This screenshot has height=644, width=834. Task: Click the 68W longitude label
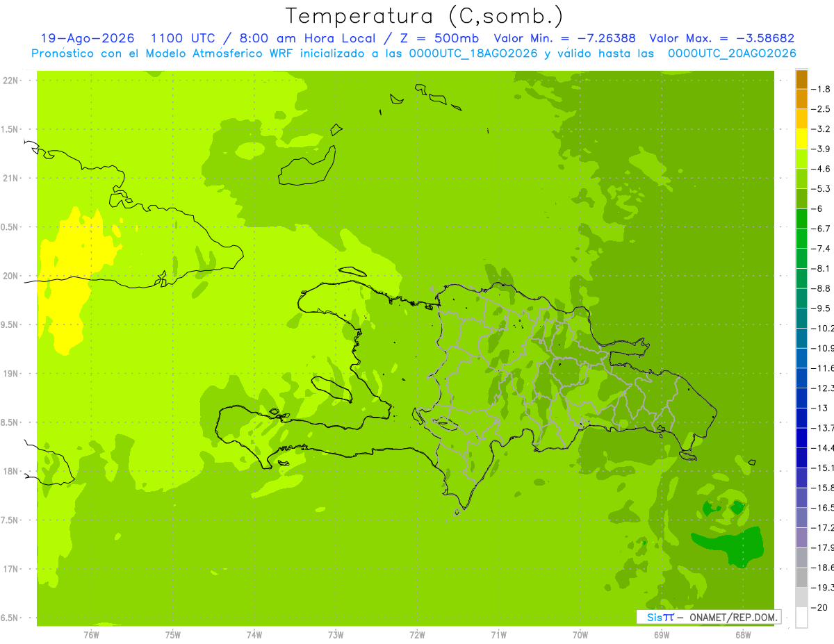(742, 634)
